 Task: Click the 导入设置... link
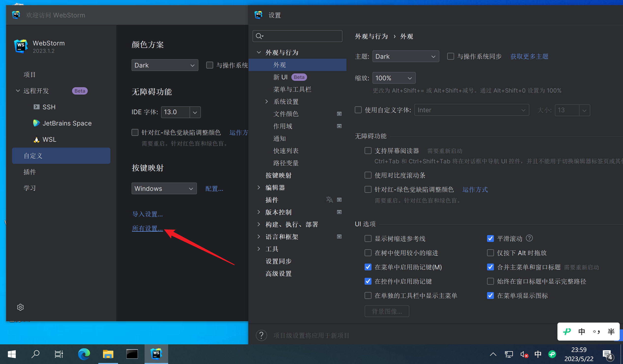point(147,214)
